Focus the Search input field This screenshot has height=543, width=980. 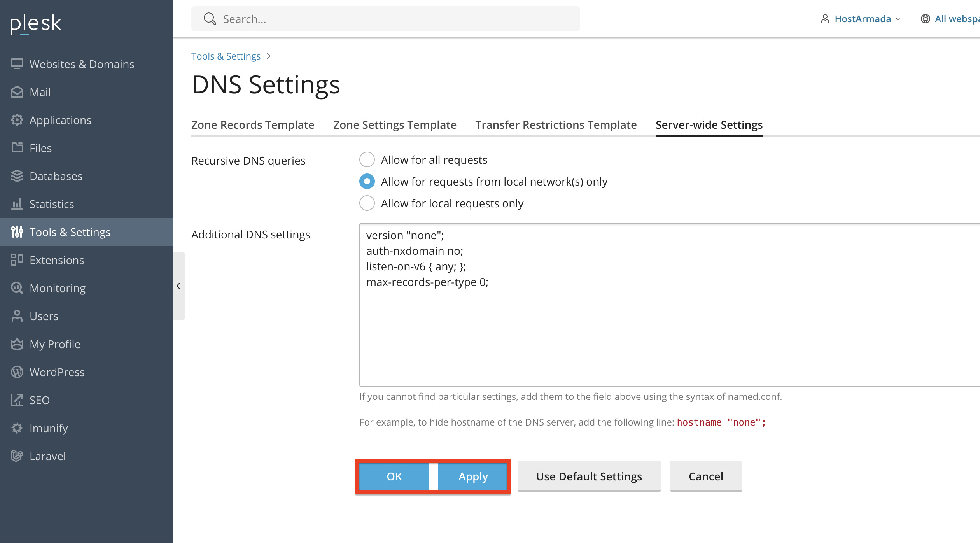[x=385, y=19]
